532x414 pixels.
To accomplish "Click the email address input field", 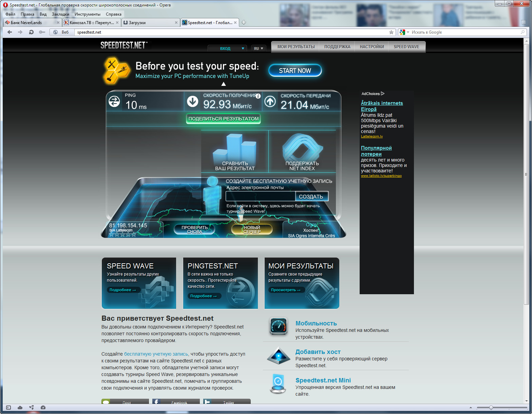I will click(261, 196).
